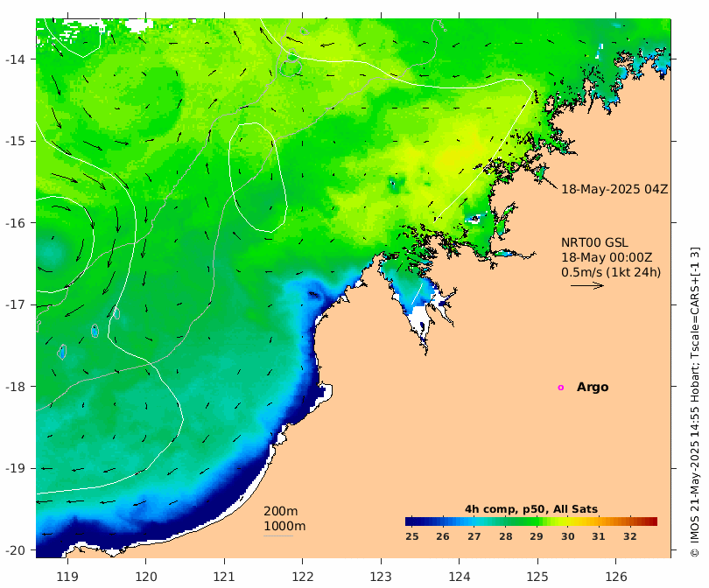Click the latitude axis label -20

[x=15, y=550]
